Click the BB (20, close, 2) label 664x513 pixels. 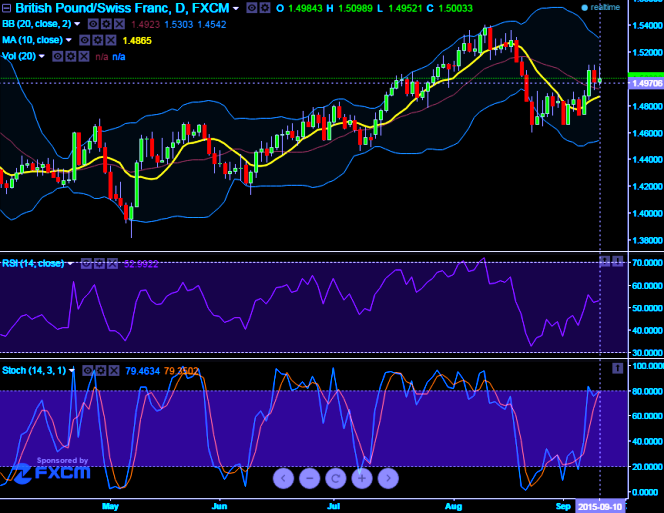[36, 24]
